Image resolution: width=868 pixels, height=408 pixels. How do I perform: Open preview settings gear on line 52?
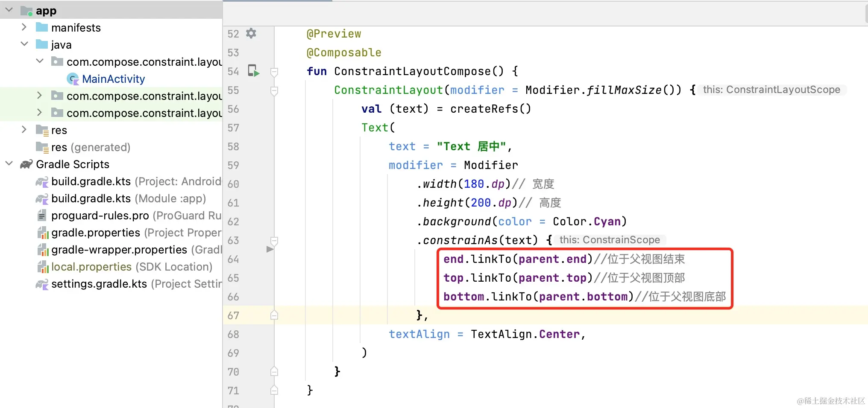pos(251,33)
